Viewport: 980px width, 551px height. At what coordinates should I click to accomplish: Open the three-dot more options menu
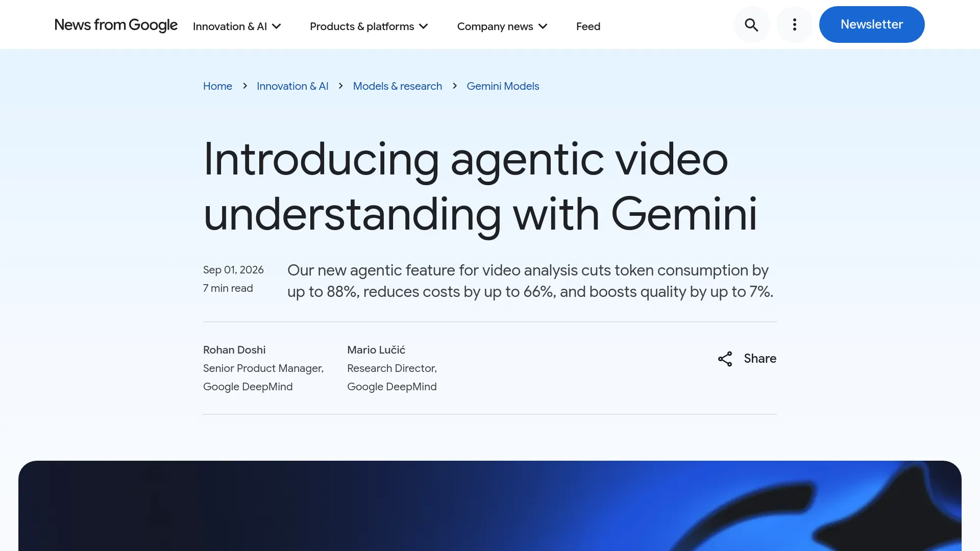(794, 24)
